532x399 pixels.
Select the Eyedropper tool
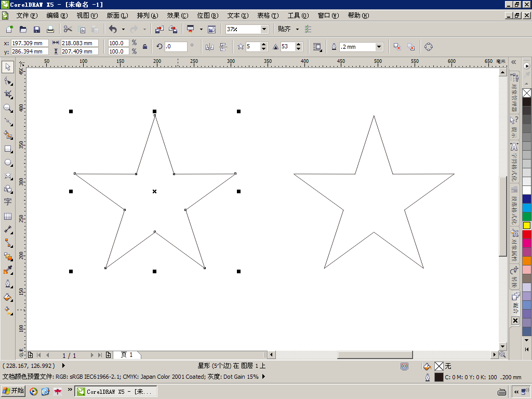8,270
